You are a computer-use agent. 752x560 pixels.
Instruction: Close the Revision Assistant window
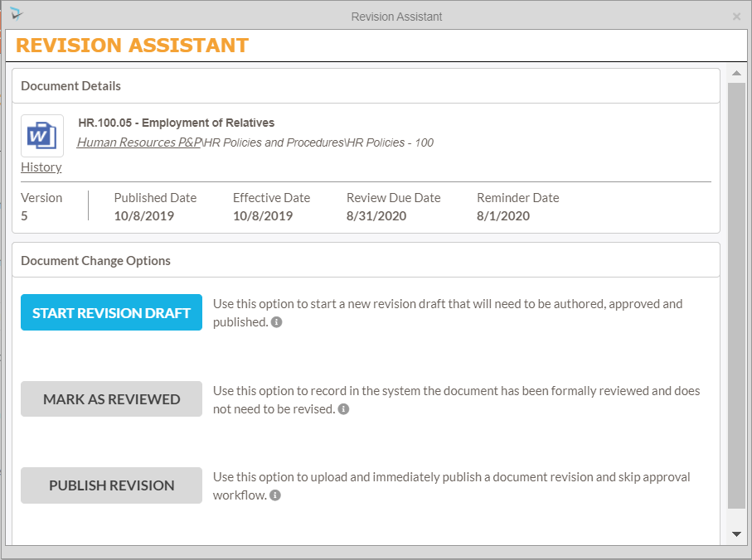pyautogui.click(x=736, y=17)
